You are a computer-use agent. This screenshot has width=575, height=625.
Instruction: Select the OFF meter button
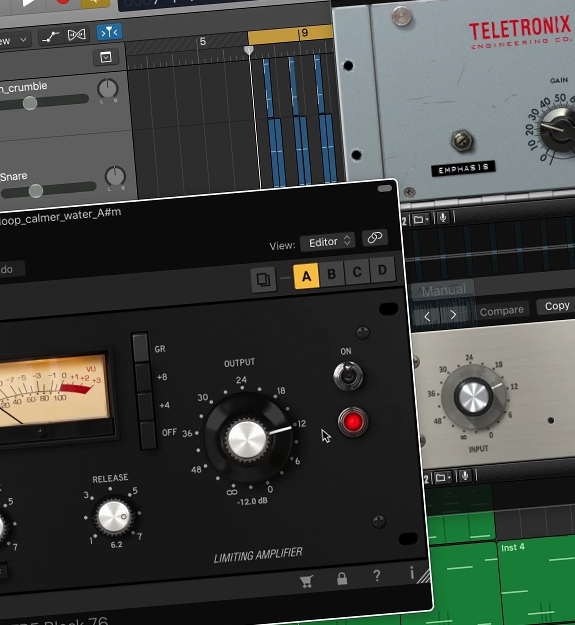pos(148,435)
